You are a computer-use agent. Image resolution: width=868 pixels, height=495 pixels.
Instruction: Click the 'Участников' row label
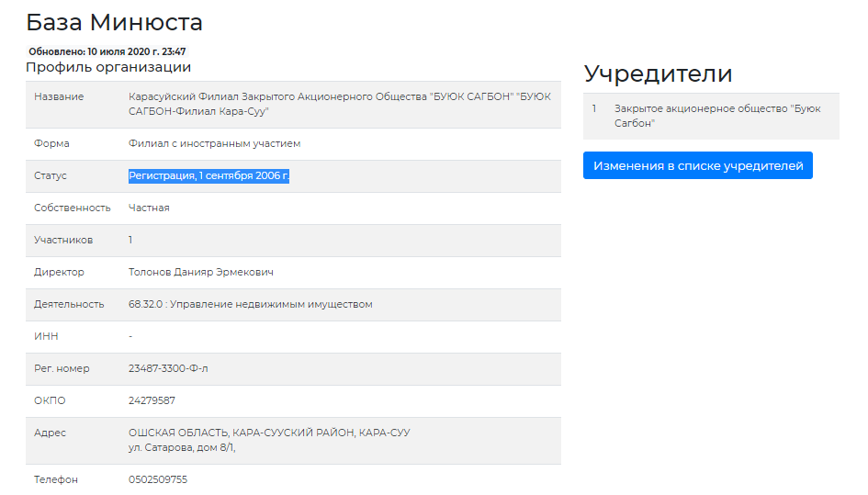pos(63,240)
